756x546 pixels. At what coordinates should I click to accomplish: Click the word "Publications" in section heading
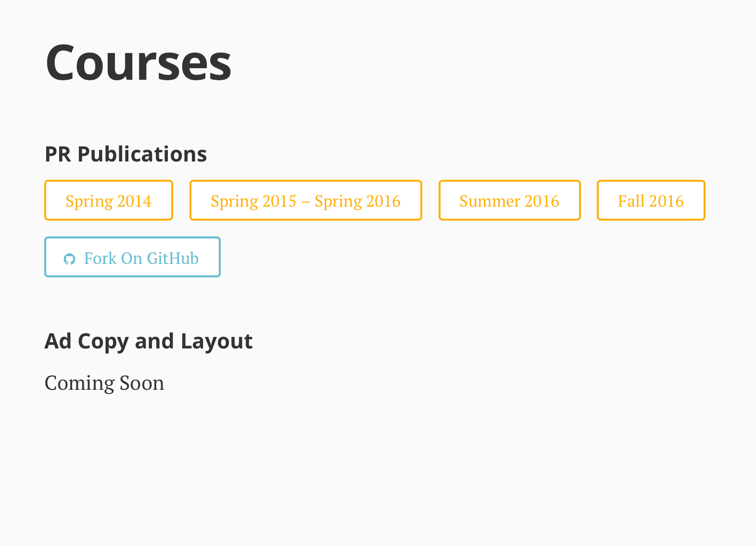pos(142,154)
